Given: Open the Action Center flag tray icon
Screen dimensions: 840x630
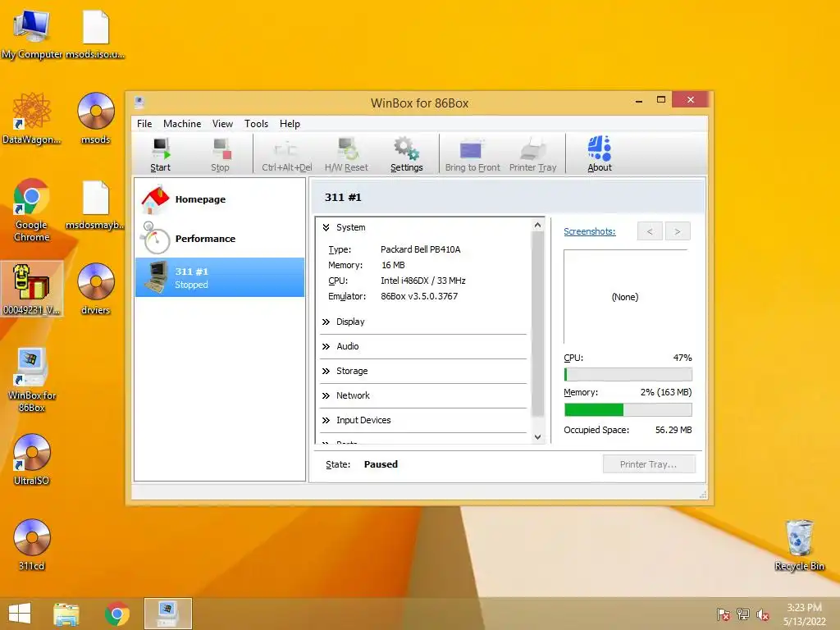Looking at the screenshot, I should pyautogui.click(x=724, y=614).
